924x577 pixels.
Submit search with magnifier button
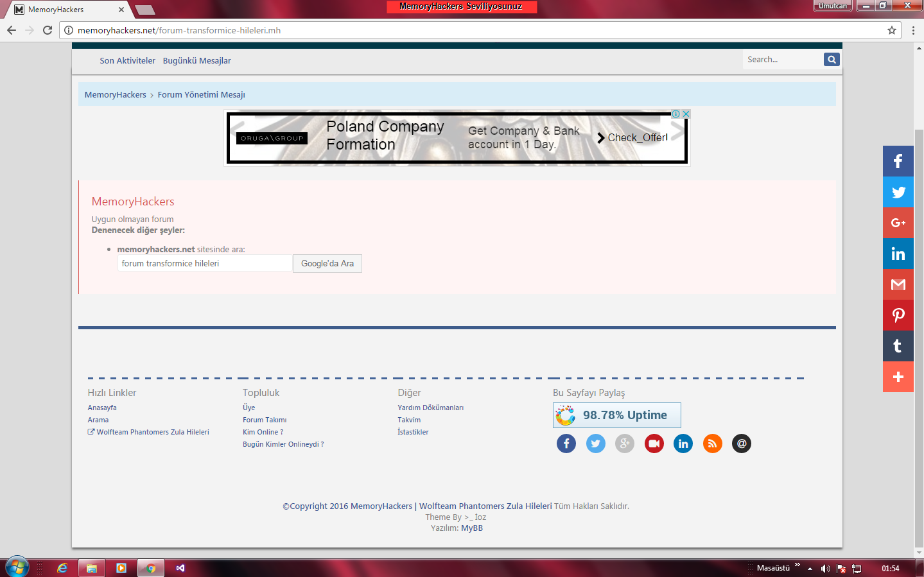(x=832, y=59)
